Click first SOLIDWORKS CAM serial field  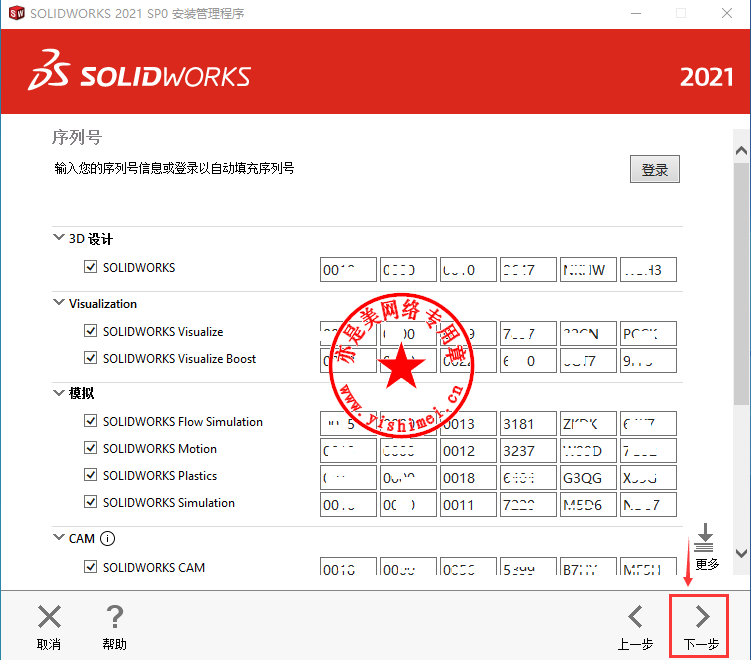click(348, 566)
